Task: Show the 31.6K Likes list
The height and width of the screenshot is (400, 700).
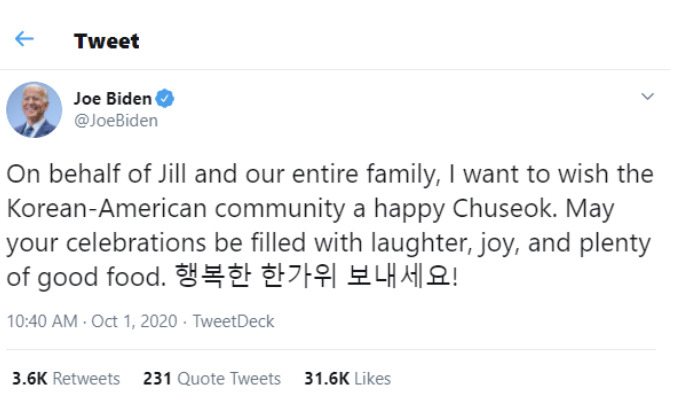Action: click(348, 379)
